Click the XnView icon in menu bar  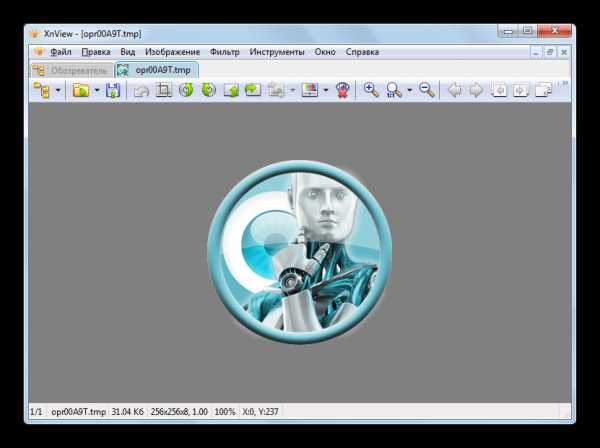tap(39, 52)
